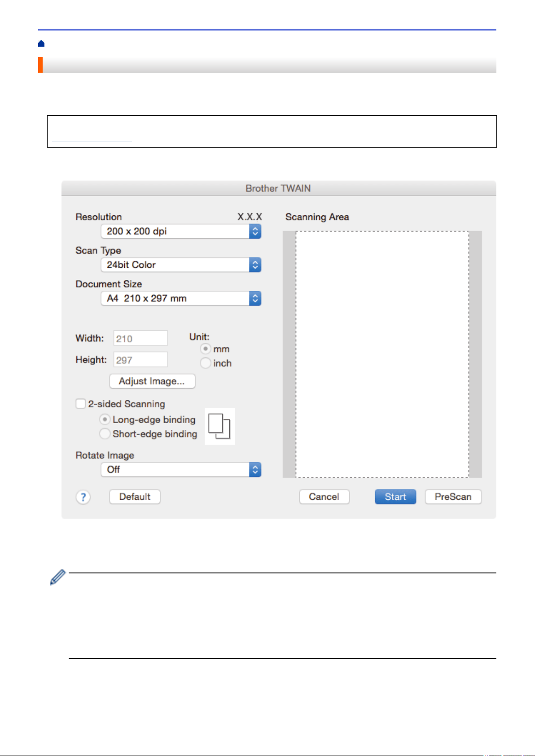535x756 pixels.
Task: Enable the 2-sided Scanning checkbox
Action: point(81,404)
